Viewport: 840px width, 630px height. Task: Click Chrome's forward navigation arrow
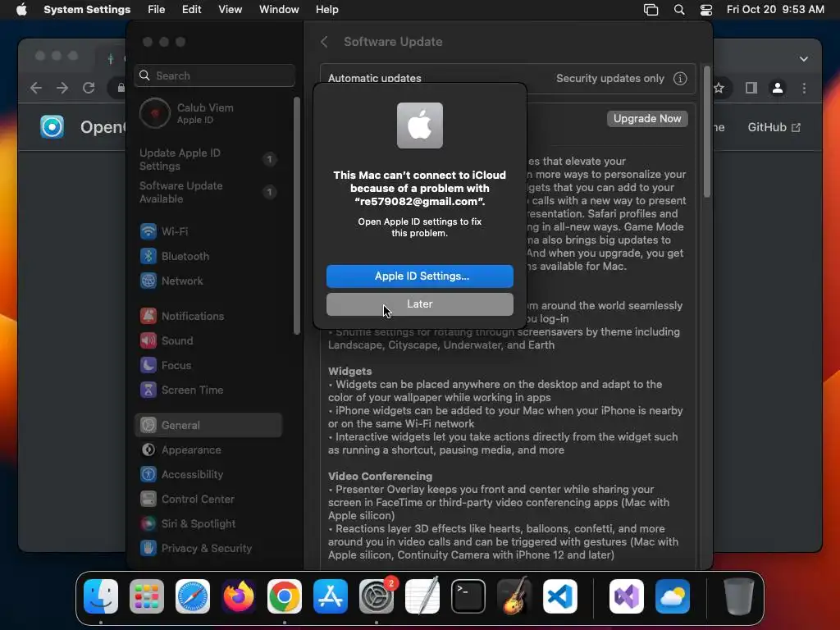point(62,88)
